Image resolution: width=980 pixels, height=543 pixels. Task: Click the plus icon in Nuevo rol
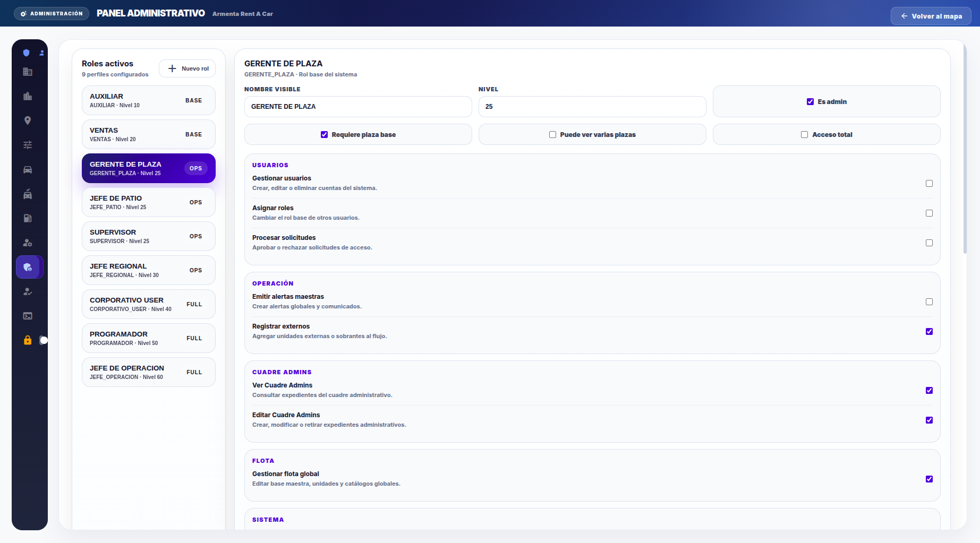[172, 68]
